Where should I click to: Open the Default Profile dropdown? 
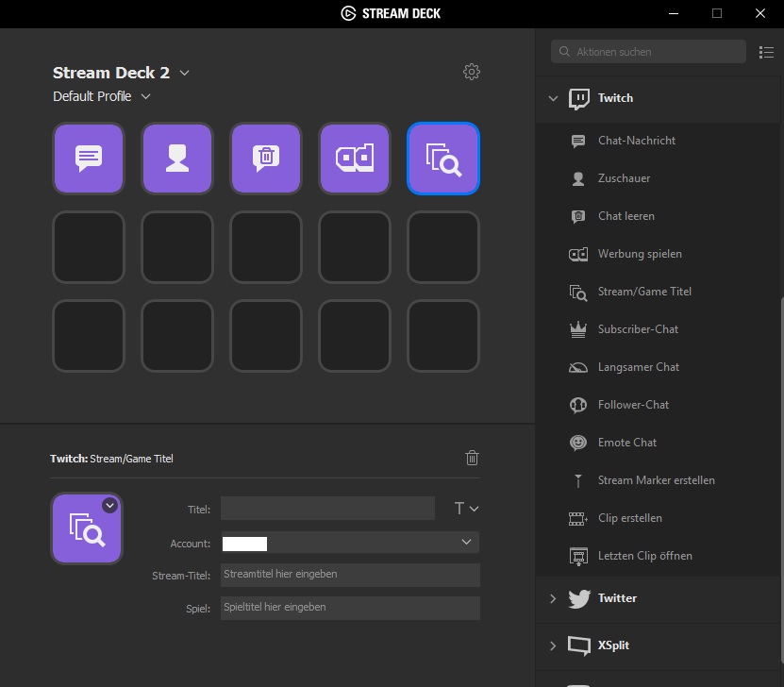(145, 96)
